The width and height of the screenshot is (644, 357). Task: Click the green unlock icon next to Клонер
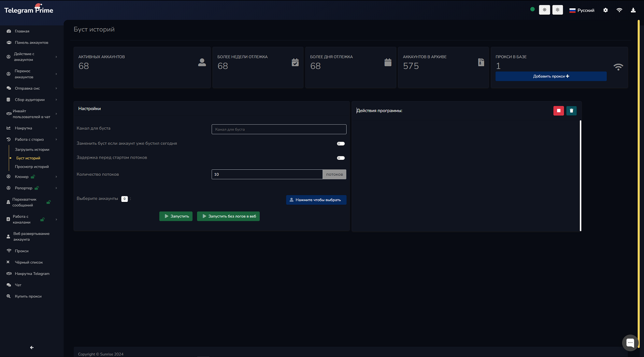coord(33,177)
